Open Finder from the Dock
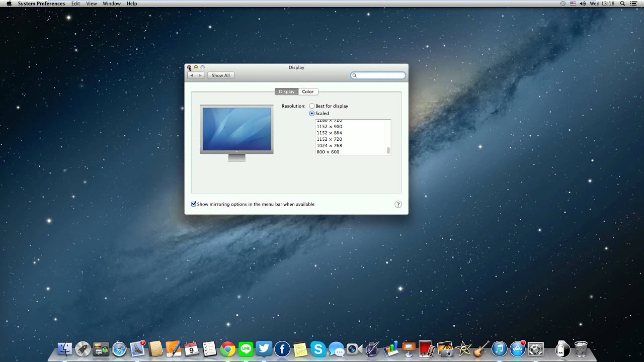Screen dimensions: 644x362 coord(65,348)
